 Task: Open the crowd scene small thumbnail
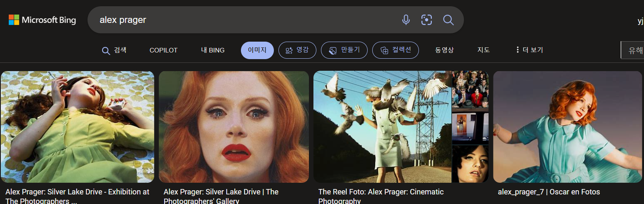[470, 89]
